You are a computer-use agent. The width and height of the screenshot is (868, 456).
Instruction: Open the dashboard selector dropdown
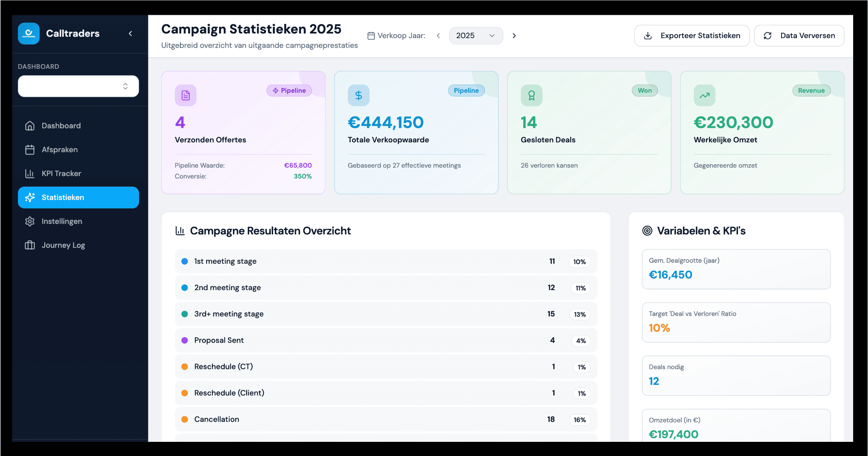pos(78,86)
